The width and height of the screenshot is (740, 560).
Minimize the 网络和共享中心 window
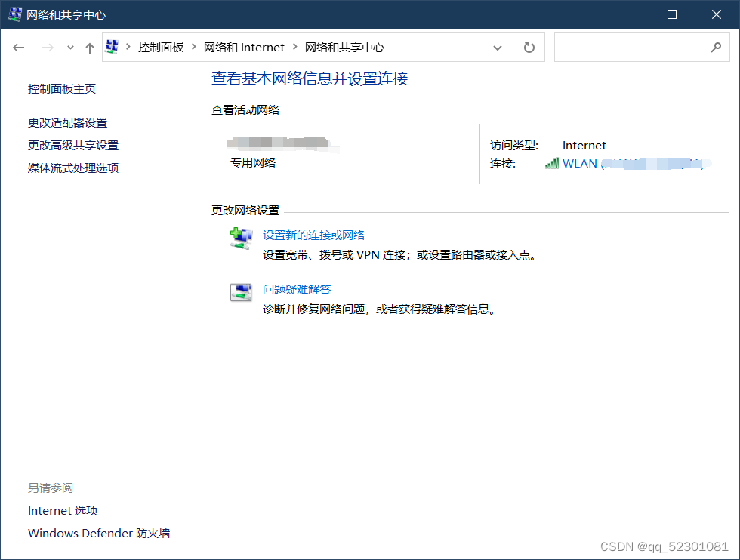pos(628,14)
